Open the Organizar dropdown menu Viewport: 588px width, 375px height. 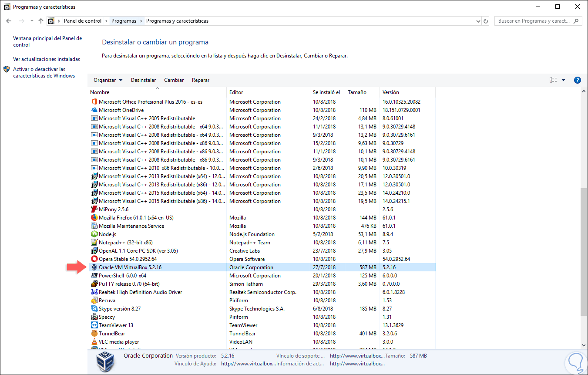[108, 80]
